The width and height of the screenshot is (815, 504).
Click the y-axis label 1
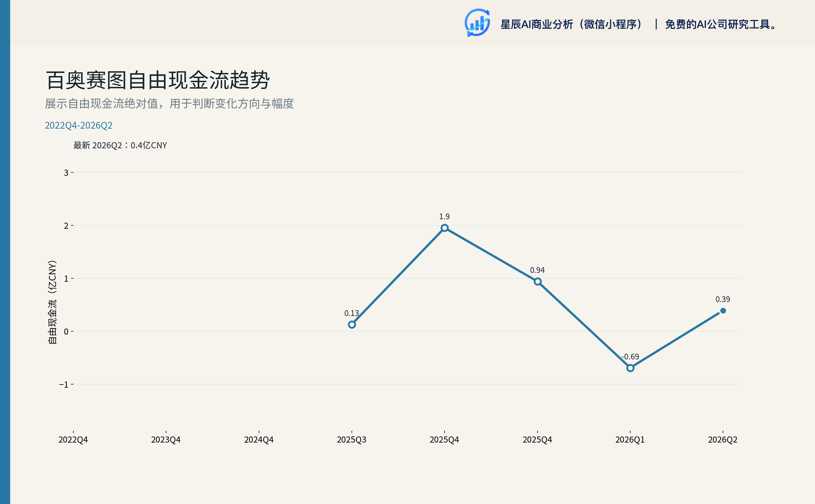tap(66, 279)
